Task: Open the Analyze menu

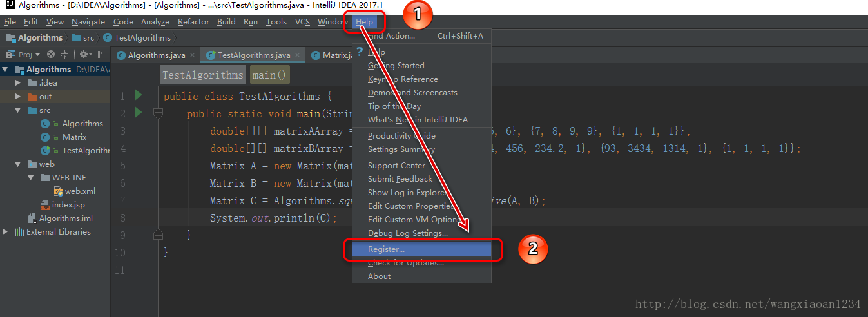Action: [x=155, y=22]
